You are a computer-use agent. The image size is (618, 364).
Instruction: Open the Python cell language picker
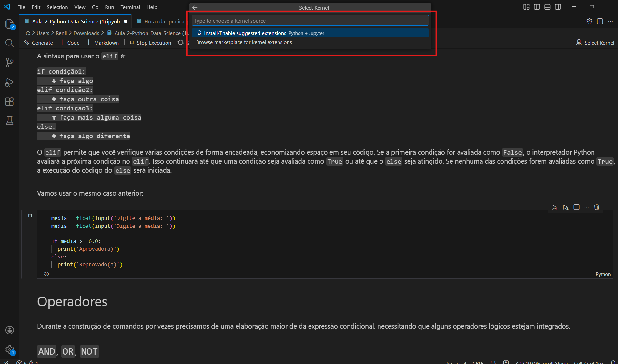click(x=603, y=274)
